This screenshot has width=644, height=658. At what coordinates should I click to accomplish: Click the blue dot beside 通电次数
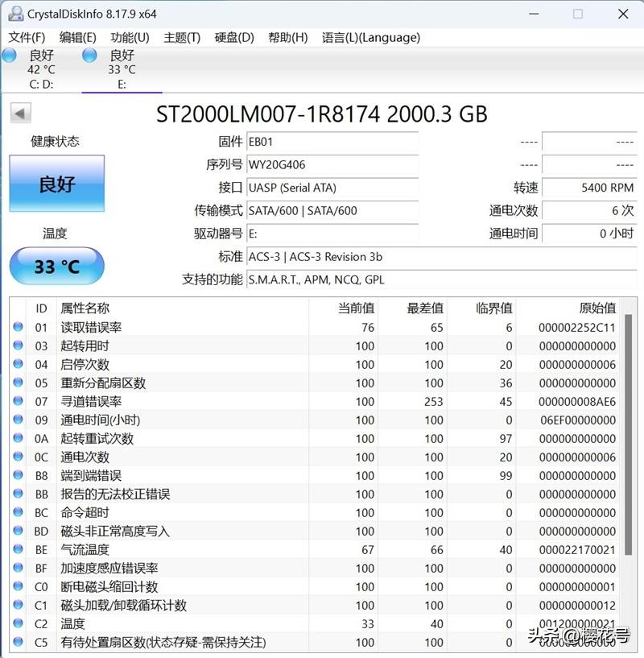tap(18, 457)
